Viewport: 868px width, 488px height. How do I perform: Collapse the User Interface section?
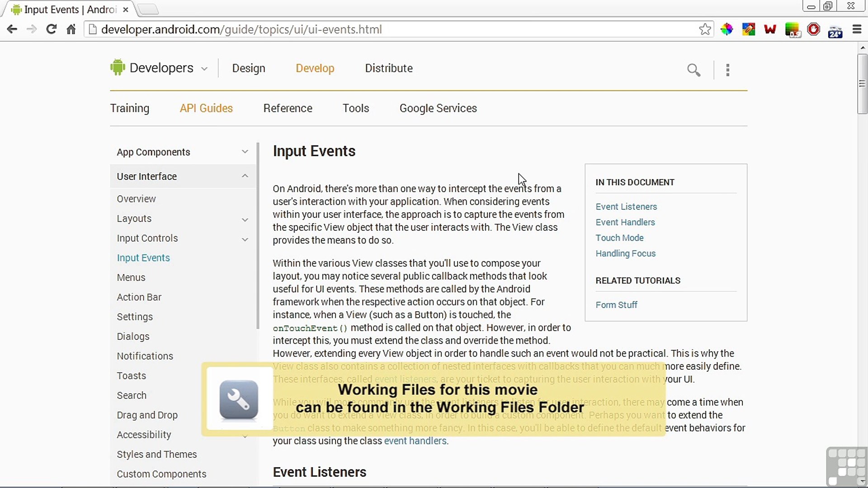click(183, 176)
